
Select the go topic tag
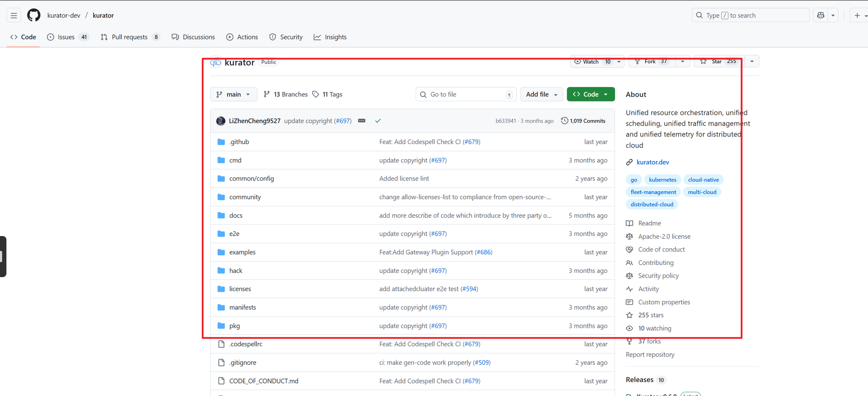coord(634,180)
